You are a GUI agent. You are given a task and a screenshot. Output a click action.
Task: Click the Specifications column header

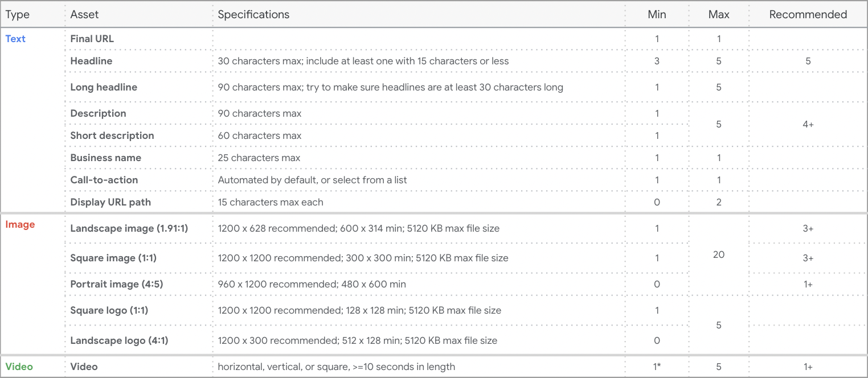point(253,15)
